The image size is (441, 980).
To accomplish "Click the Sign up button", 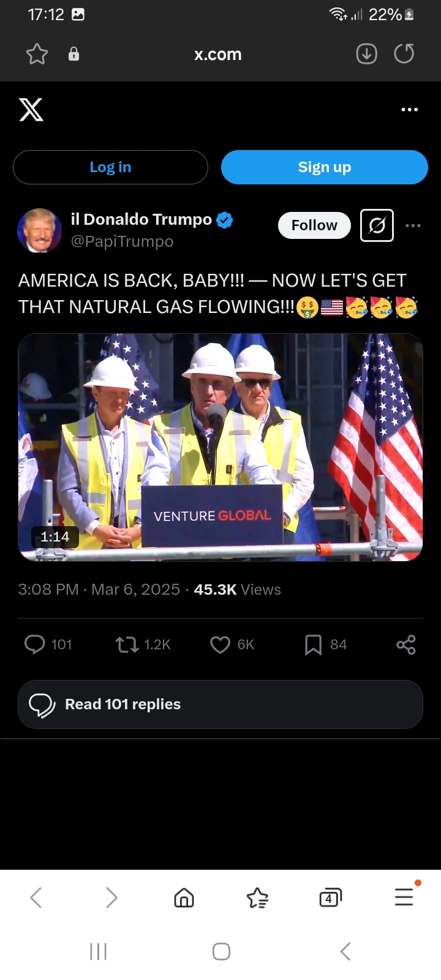I will 325,167.
